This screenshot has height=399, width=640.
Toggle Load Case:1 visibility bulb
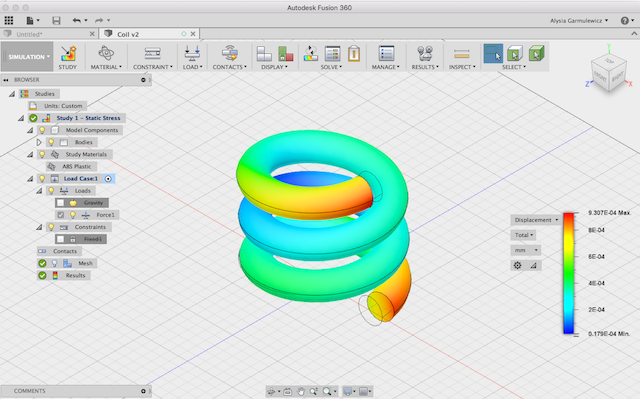[x=42, y=178]
